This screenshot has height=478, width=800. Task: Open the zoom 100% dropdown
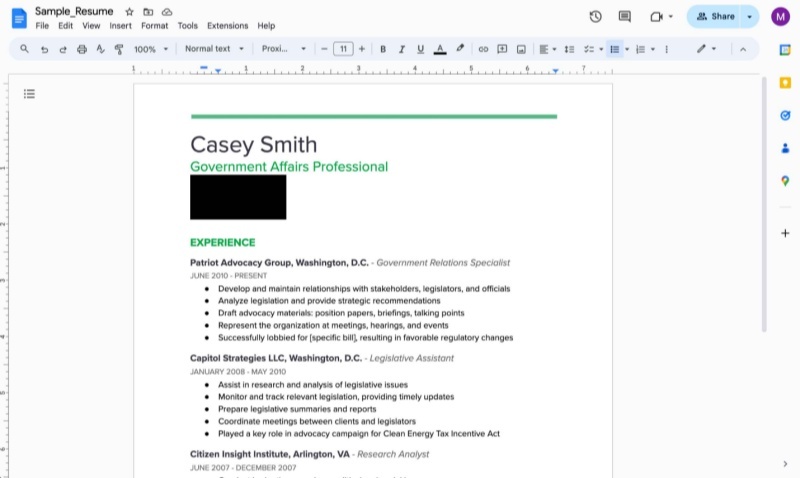coord(150,48)
